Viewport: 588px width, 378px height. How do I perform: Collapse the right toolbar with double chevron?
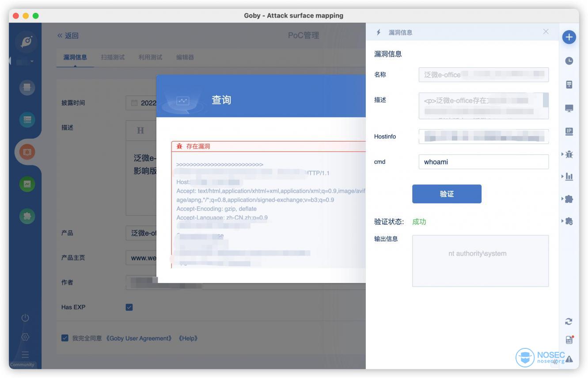(x=555, y=362)
